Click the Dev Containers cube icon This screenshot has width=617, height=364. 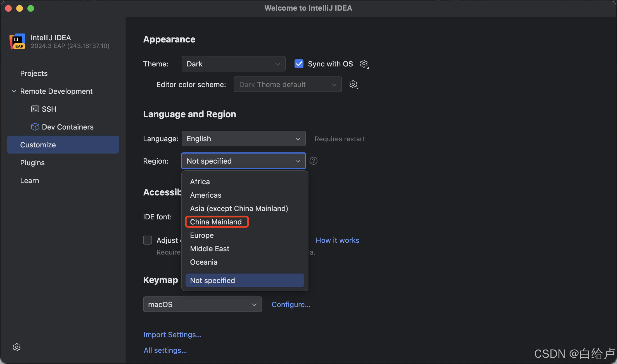point(35,127)
